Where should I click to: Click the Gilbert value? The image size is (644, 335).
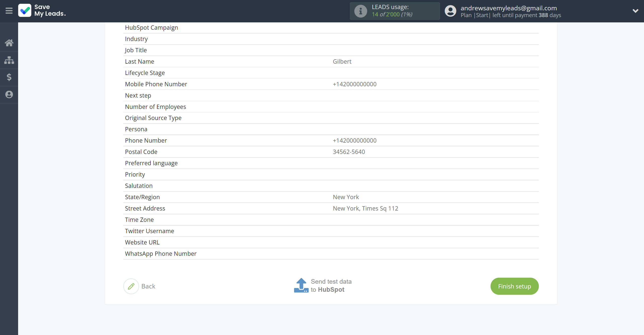342,62
